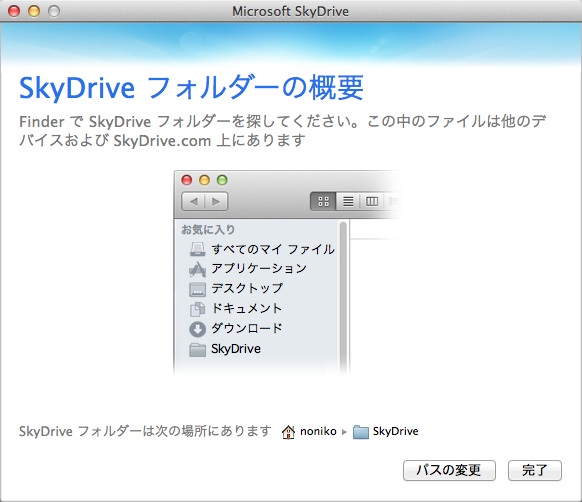Click the 完了 button
This screenshot has height=502, width=582.
click(x=534, y=470)
